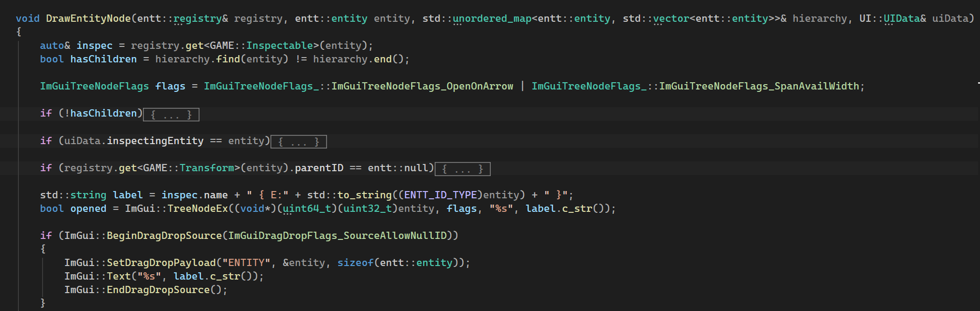Click ImGuiTreeNodeFlags_OpenOnArrow identifier
The height and width of the screenshot is (311, 980).
point(422,86)
